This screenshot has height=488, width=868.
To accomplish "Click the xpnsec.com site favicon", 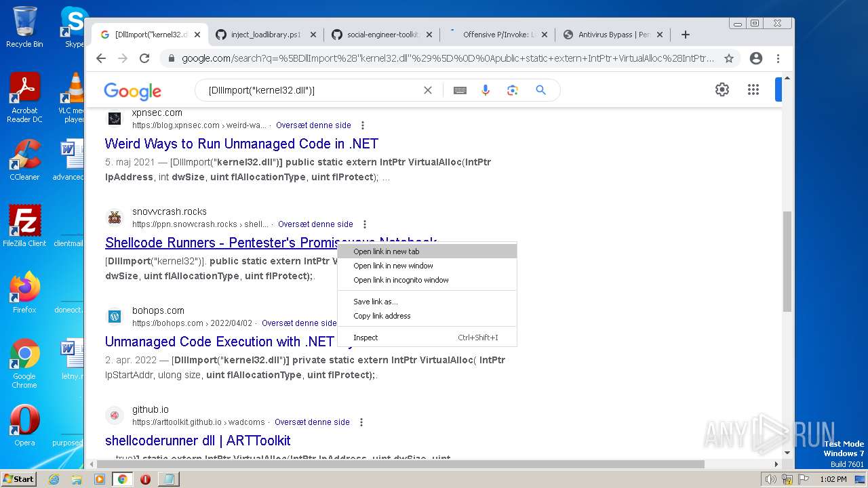I will (x=115, y=119).
